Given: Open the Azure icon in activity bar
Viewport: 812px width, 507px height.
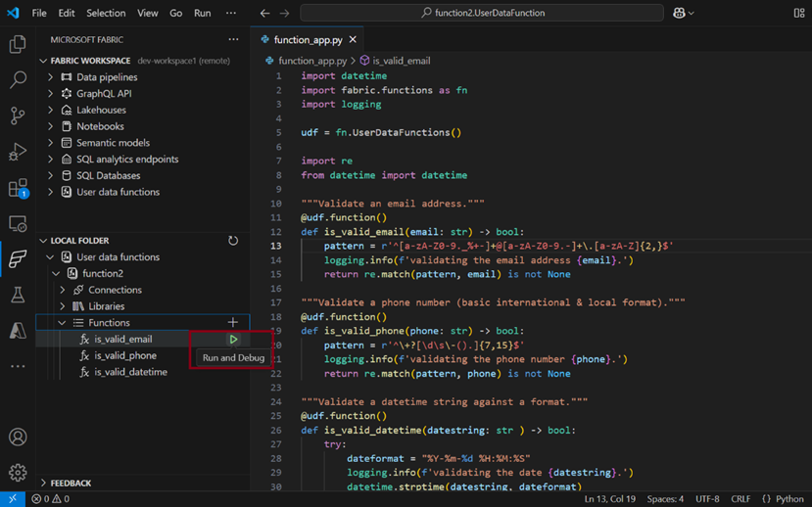Looking at the screenshot, I should [x=18, y=331].
